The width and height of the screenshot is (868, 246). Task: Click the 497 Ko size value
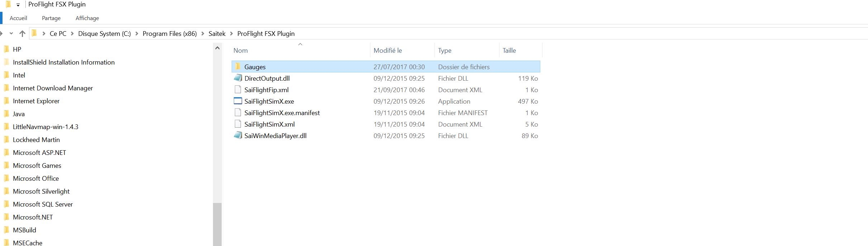click(x=528, y=101)
